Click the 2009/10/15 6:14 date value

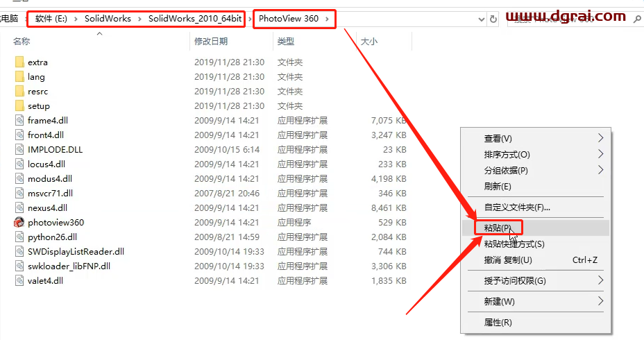227,150
